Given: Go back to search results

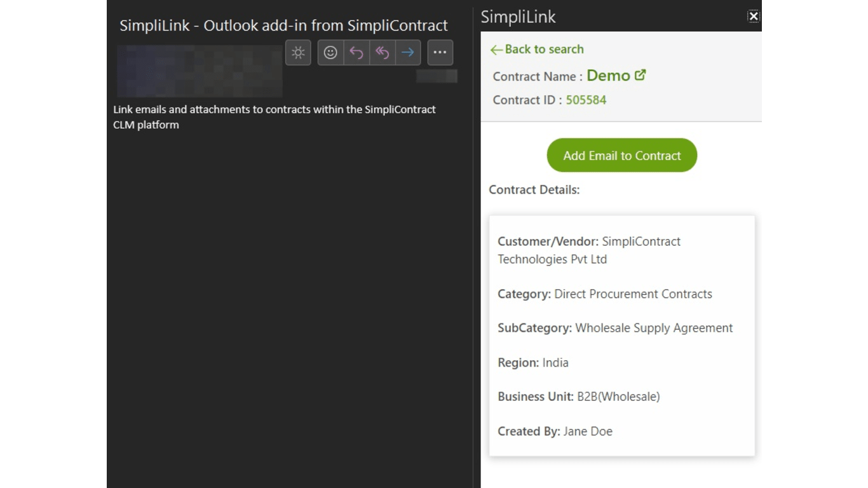Looking at the screenshot, I should point(537,50).
